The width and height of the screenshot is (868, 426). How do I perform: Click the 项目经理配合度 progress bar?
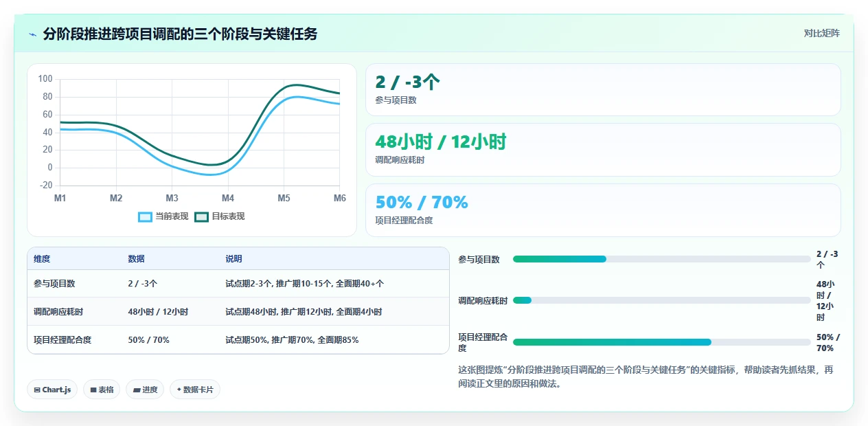[x=661, y=341]
